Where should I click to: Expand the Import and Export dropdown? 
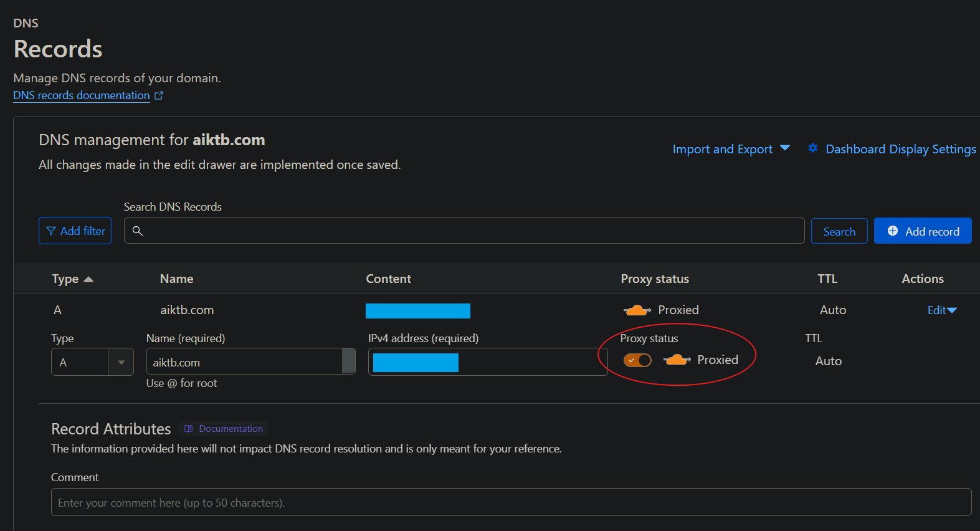click(x=731, y=149)
